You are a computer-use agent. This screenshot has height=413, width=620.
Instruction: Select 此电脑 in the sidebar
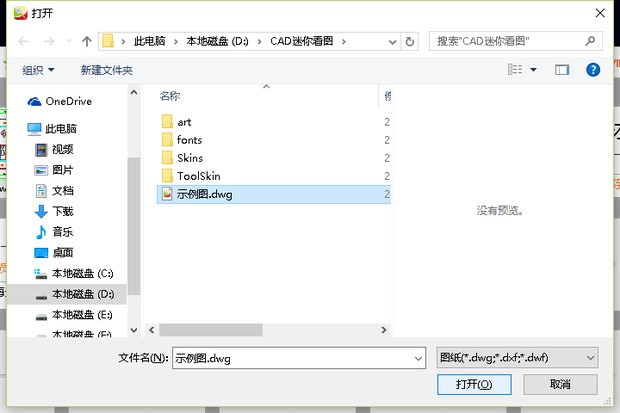[61, 129]
